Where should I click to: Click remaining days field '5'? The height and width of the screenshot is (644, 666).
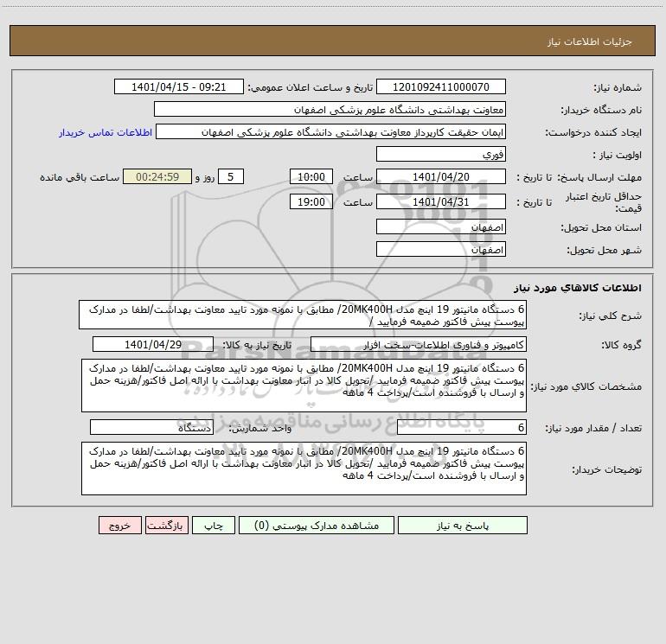click(x=231, y=176)
